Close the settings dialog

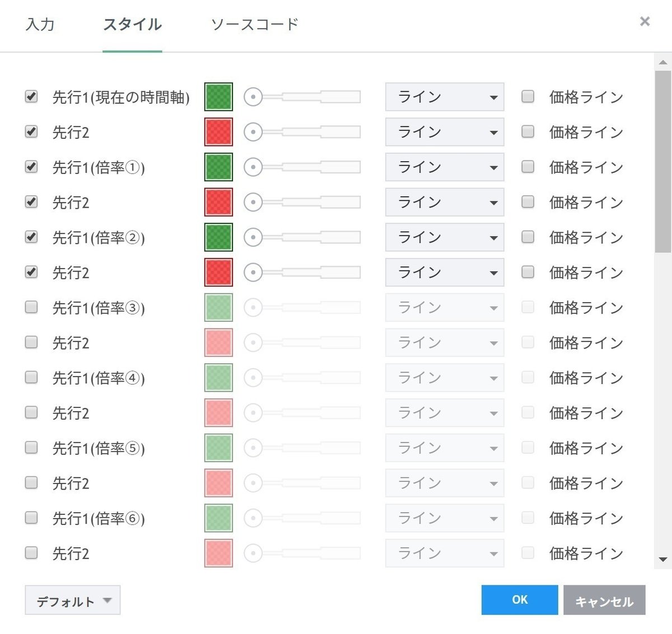[645, 21]
